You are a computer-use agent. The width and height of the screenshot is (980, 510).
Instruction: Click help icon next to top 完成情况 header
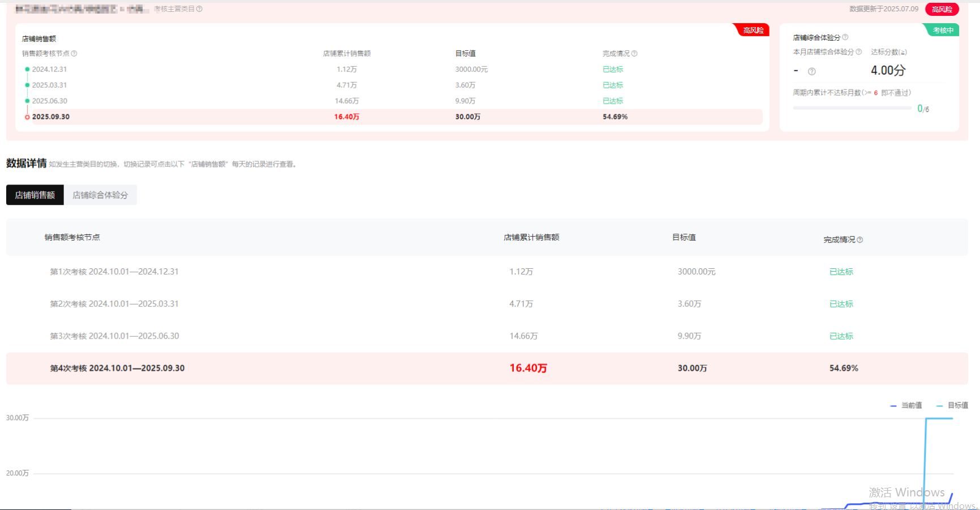[x=634, y=54]
